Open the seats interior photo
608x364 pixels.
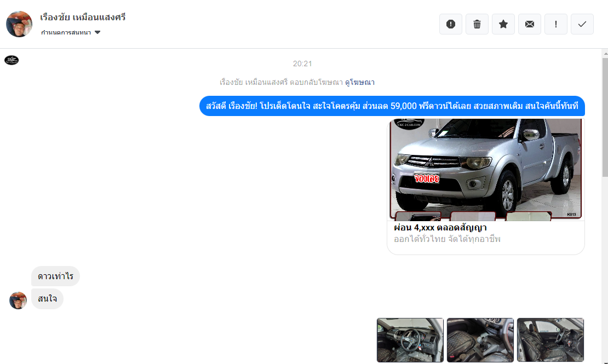pyautogui.click(x=550, y=340)
